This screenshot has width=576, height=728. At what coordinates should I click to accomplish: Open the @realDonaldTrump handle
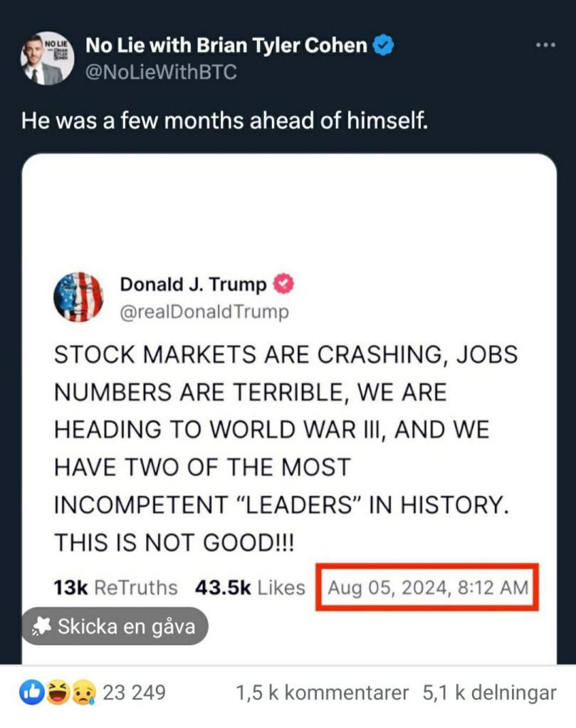tap(204, 312)
